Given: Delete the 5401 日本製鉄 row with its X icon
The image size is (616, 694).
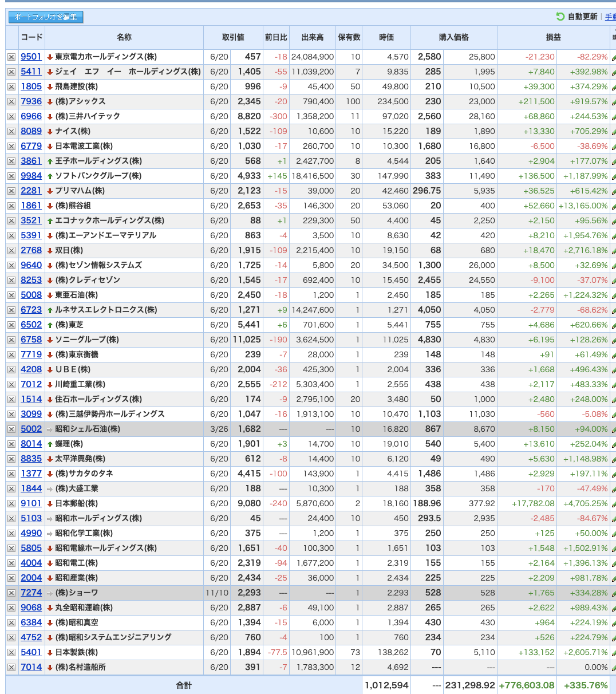Looking at the screenshot, I should tap(11, 653).
